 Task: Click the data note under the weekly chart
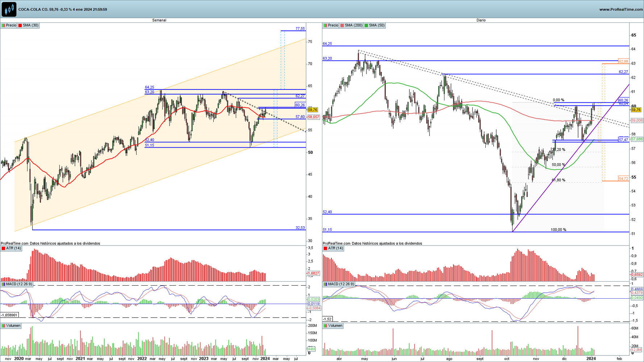(x=50, y=244)
